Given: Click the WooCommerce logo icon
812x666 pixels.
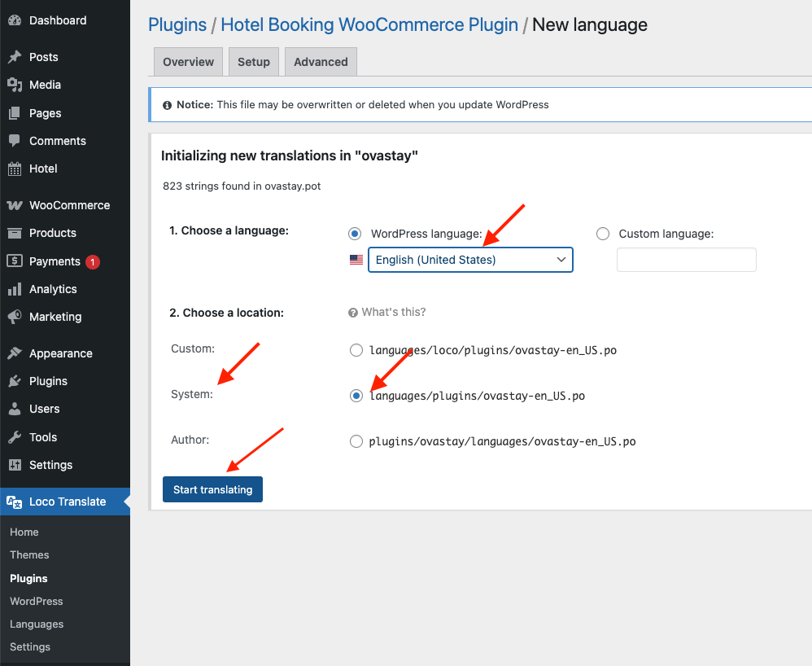Looking at the screenshot, I should tap(15, 205).
